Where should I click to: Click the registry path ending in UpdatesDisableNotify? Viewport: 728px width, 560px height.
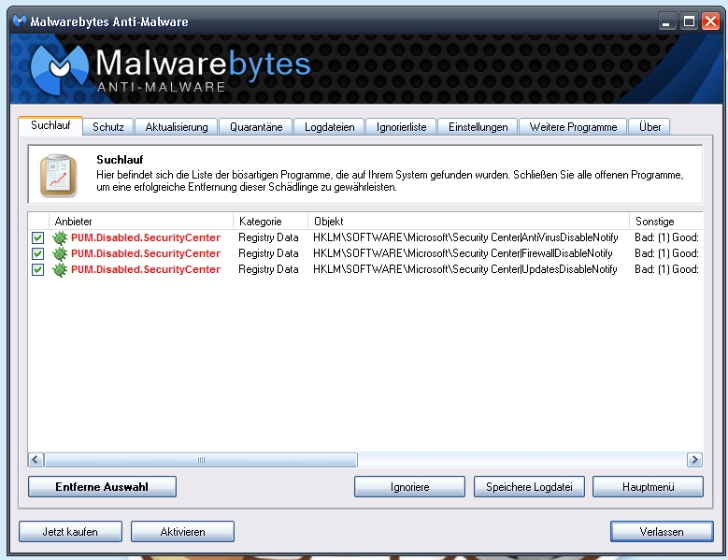465,269
